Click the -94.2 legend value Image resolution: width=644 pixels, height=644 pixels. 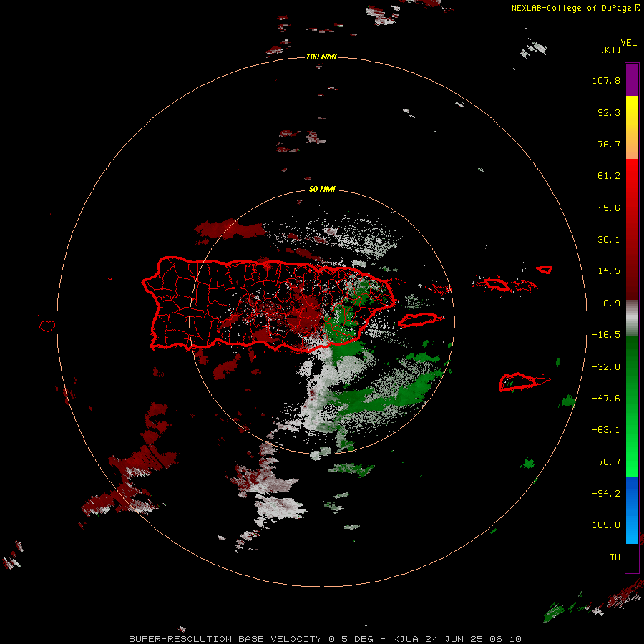click(x=606, y=494)
